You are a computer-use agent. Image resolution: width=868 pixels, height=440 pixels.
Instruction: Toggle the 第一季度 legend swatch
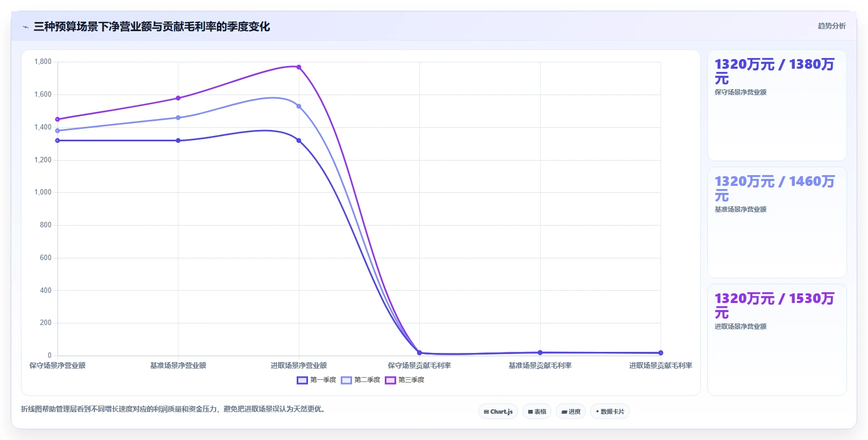[302, 380]
